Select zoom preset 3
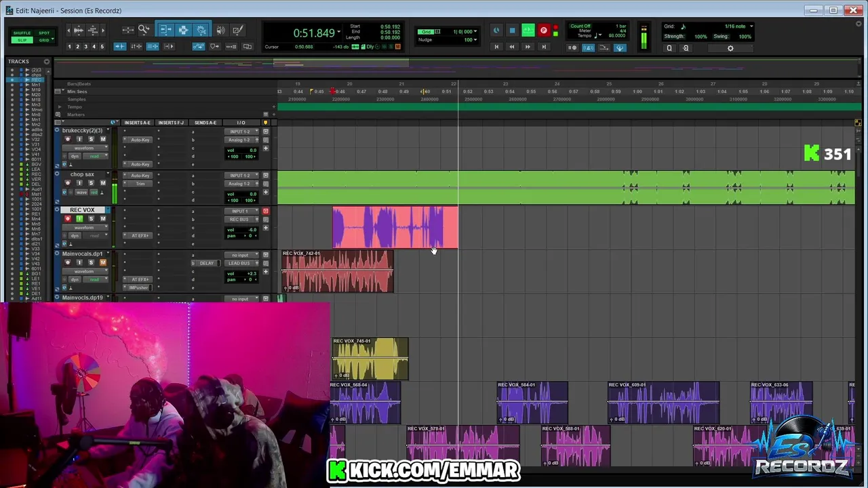The image size is (868, 488). click(85, 47)
